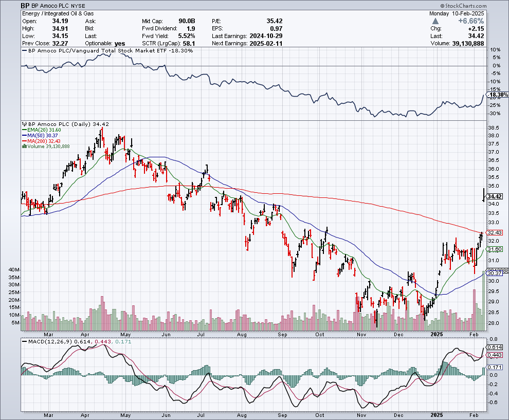Click the 34.42 last-price flag on the price axis
The width and height of the screenshot is (509, 420).
click(x=495, y=196)
